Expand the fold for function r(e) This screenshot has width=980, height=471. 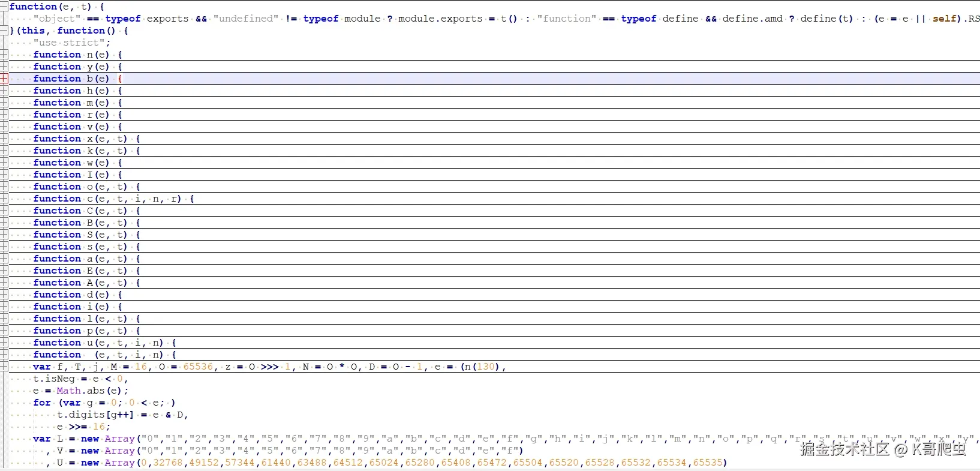click(4, 115)
